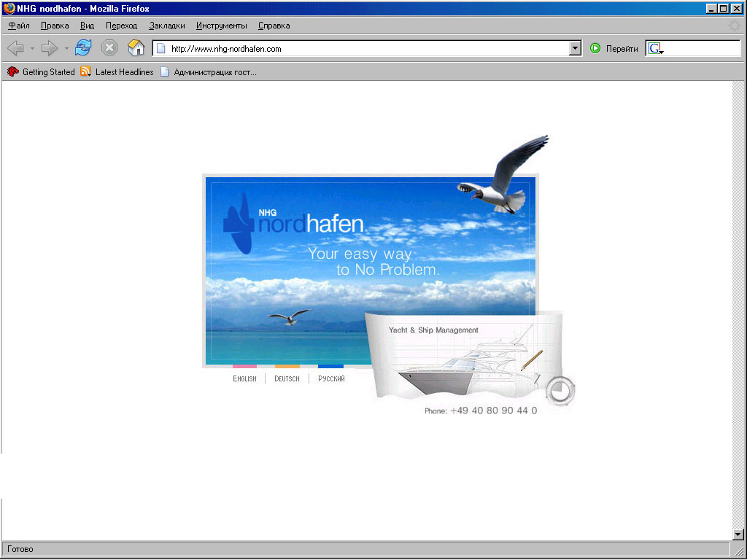The width and height of the screenshot is (747, 560).
Task: Select the РУССКИЙ language link
Action: tap(331, 379)
